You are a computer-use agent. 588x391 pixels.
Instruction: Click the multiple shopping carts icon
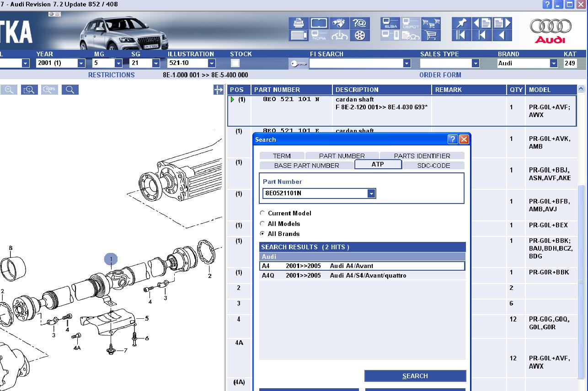coord(431,23)
